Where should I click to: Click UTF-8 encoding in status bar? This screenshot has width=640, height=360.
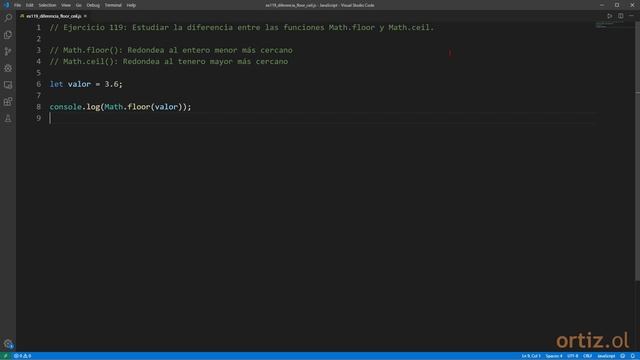(573, 356)
